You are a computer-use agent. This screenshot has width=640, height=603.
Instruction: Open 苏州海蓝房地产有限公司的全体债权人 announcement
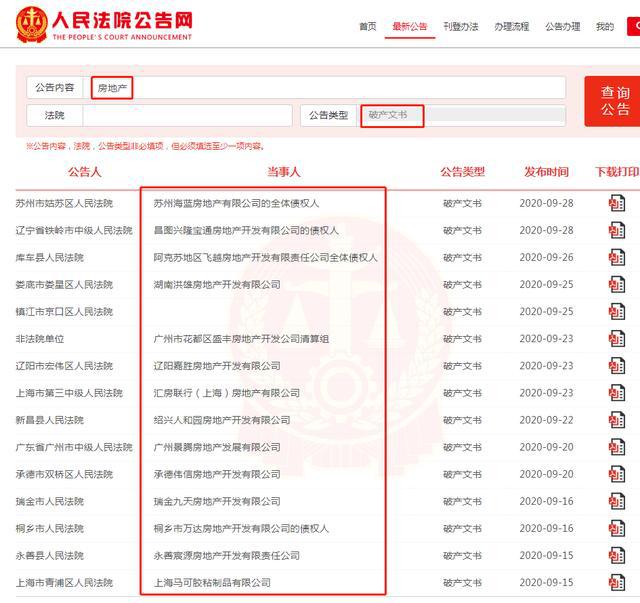236,203
